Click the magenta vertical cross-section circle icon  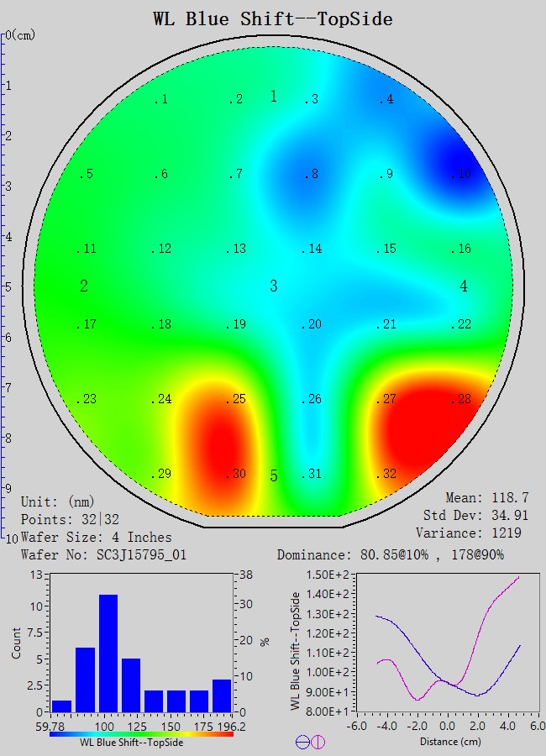[318, 742]
